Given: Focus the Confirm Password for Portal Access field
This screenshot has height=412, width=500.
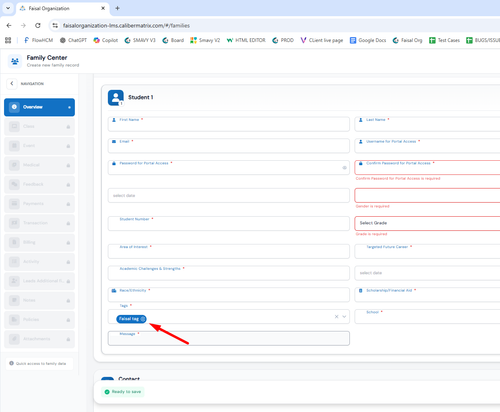Looking at the screenshot, I should (x=427, y=167).
